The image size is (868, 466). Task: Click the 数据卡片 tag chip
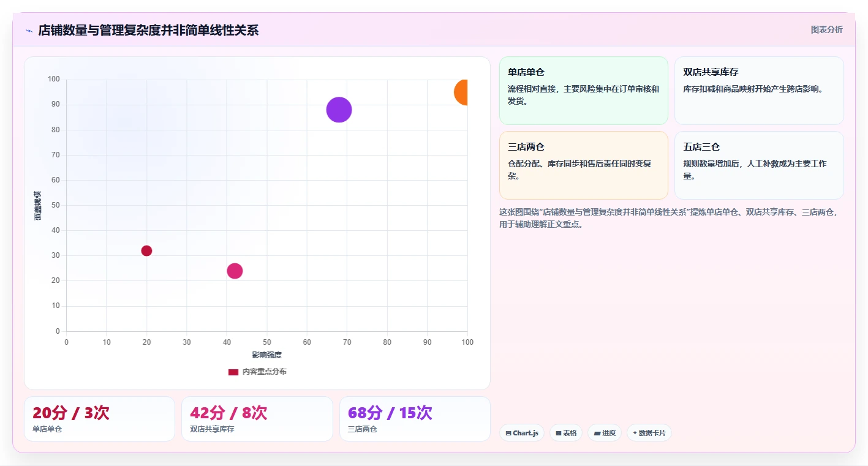649,433
